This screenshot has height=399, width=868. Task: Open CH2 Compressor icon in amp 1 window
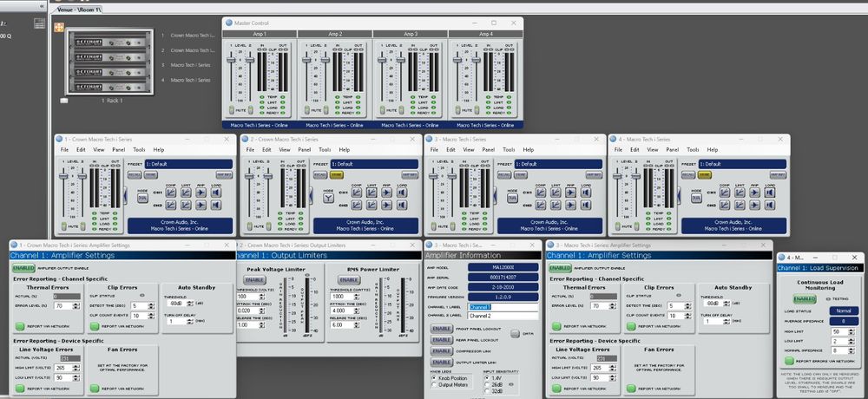tap(171, 206)
